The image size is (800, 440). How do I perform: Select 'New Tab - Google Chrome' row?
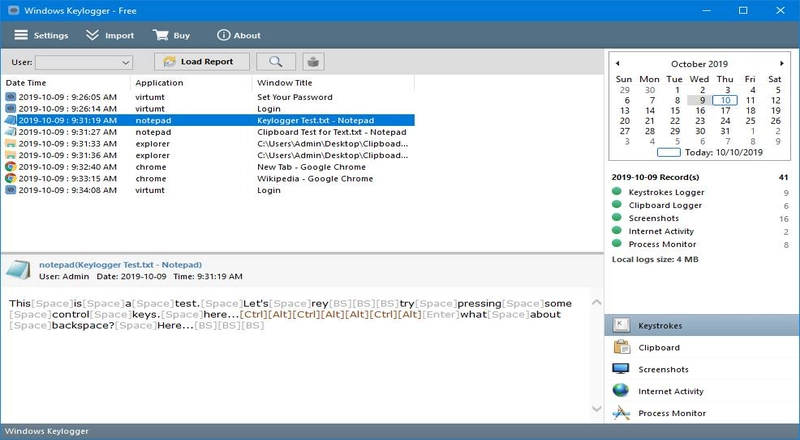pos(208,166)
